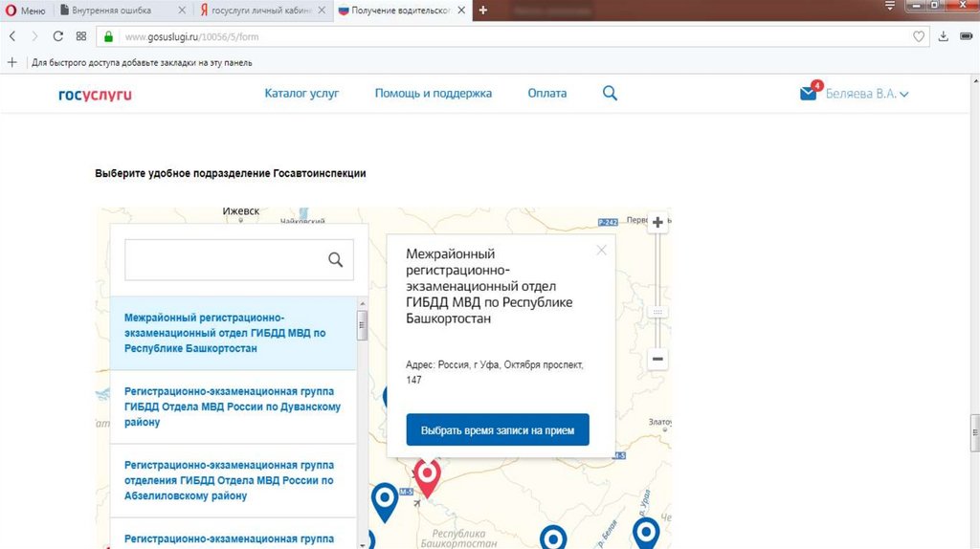Click the map zoom in plus button
The width and height of the screenshot is (980, 549).
[x=657, y=223]
